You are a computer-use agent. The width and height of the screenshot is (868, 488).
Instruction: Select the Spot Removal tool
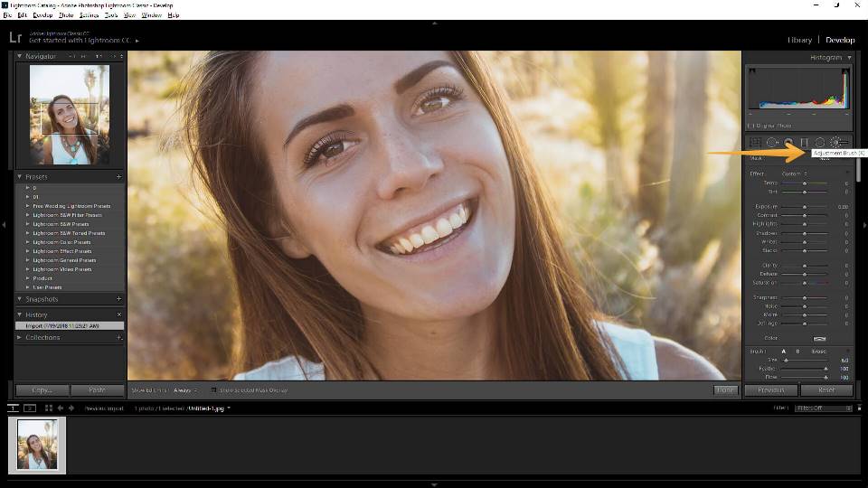point(772,143)
